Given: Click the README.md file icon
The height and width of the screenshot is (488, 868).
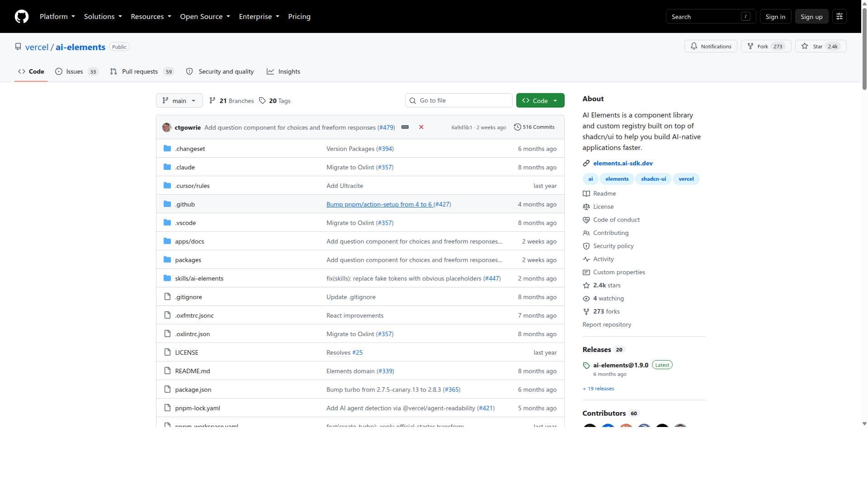Looking at the screenshot, I should (x=167, y=371).
